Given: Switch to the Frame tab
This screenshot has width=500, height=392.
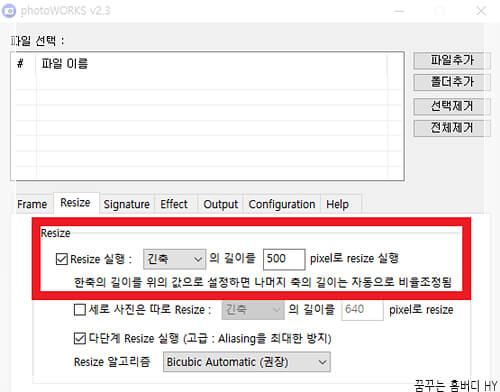Looking at the screenshot, I should (32, 204).
